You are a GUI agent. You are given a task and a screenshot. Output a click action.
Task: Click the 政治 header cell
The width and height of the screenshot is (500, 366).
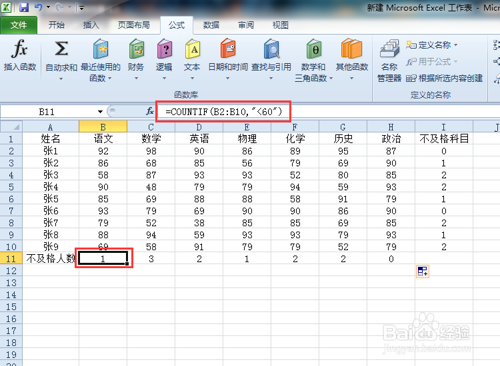pyautogui.click(x=391, y=139)
